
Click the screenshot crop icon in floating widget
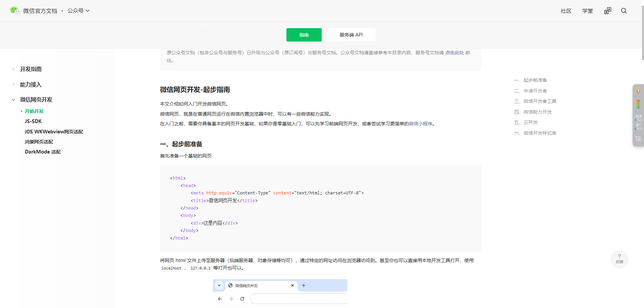pos(638,138)
